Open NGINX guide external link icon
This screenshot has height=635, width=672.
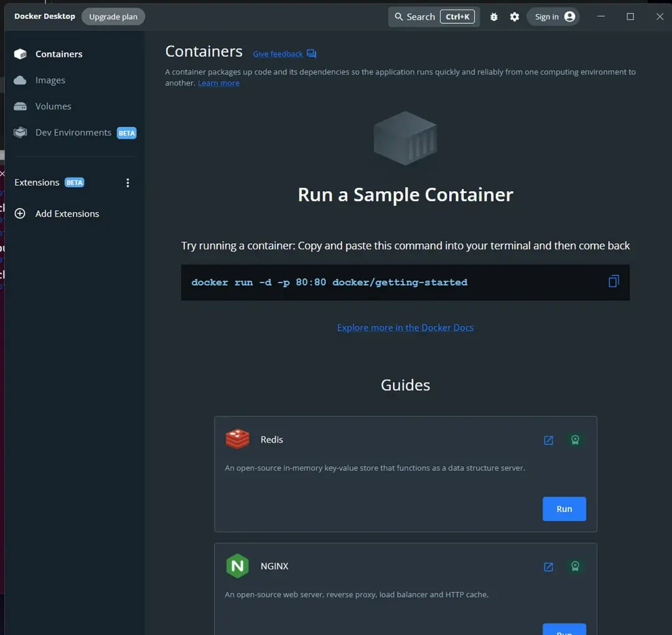pos(548,567)
